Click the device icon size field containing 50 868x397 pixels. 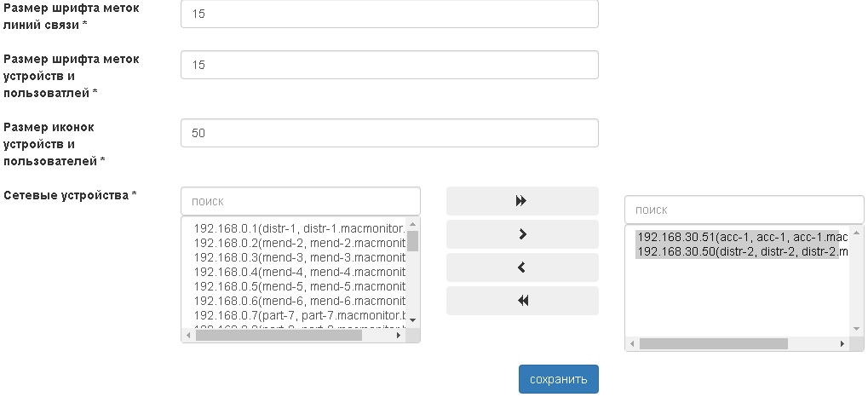click(x=389, y=133)
